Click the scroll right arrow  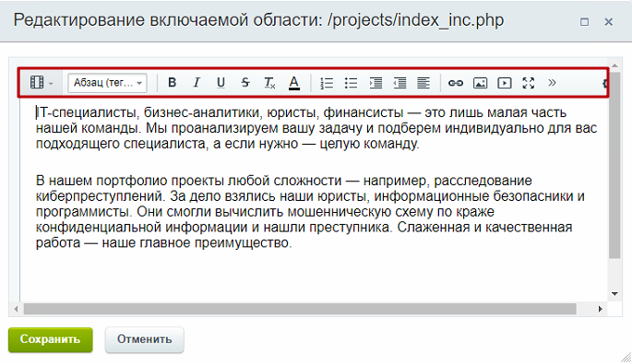point(600,309)
